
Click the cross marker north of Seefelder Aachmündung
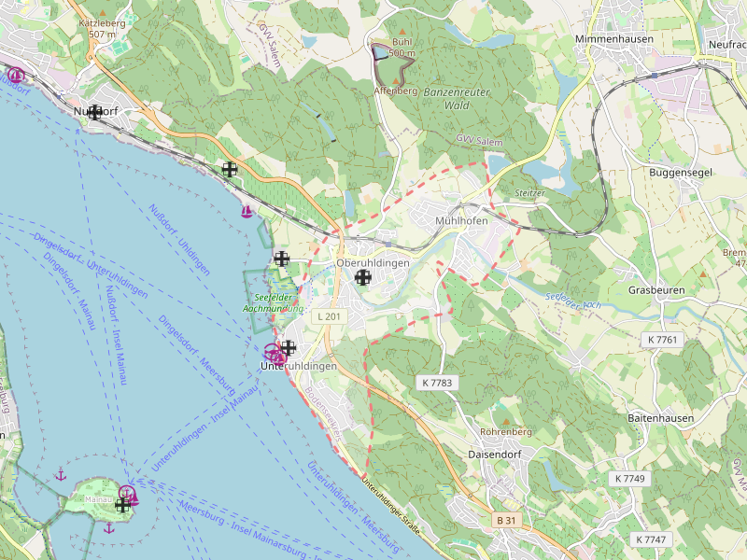[x=281, y=259]
